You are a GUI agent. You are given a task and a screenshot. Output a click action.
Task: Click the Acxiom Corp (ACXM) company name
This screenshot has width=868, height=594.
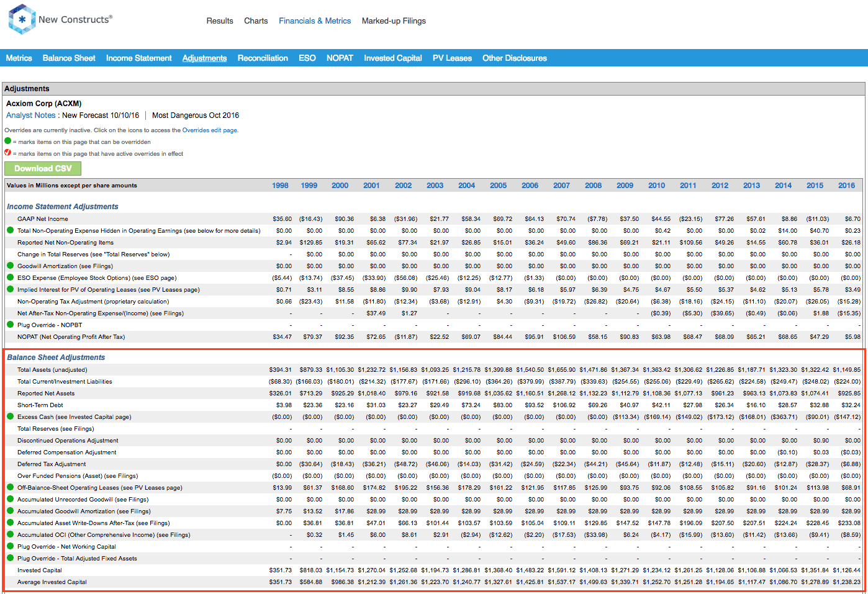[43, 104]
